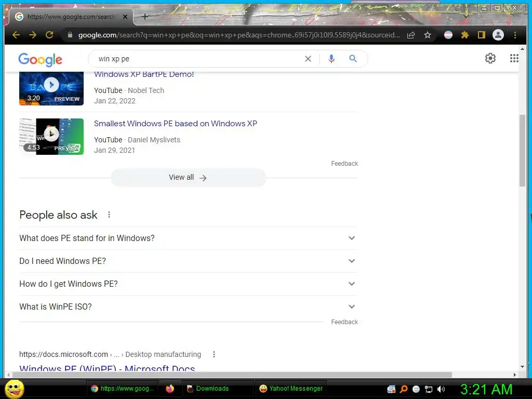
Task: Reload the current page
Action: 49,35
